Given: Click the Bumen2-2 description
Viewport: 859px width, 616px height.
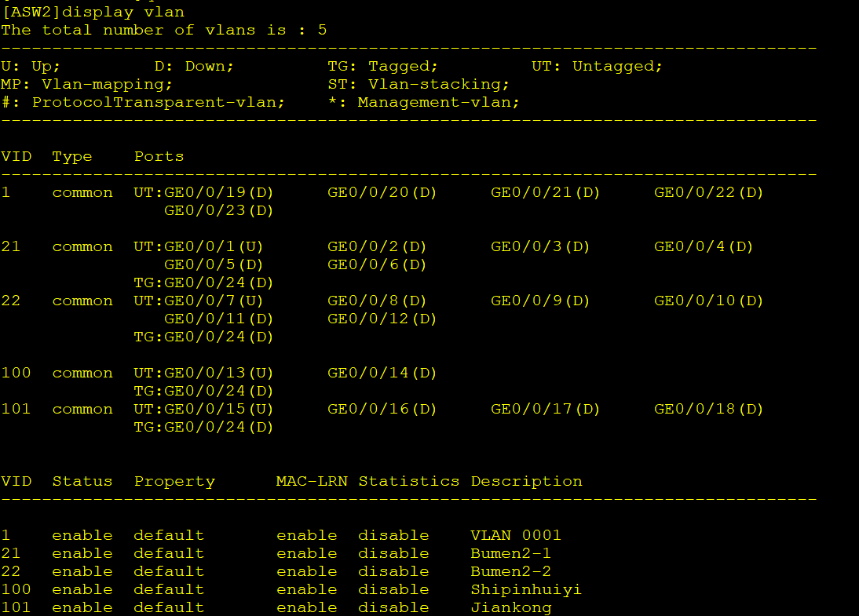Looking at the screenshot, I should 510,571.
